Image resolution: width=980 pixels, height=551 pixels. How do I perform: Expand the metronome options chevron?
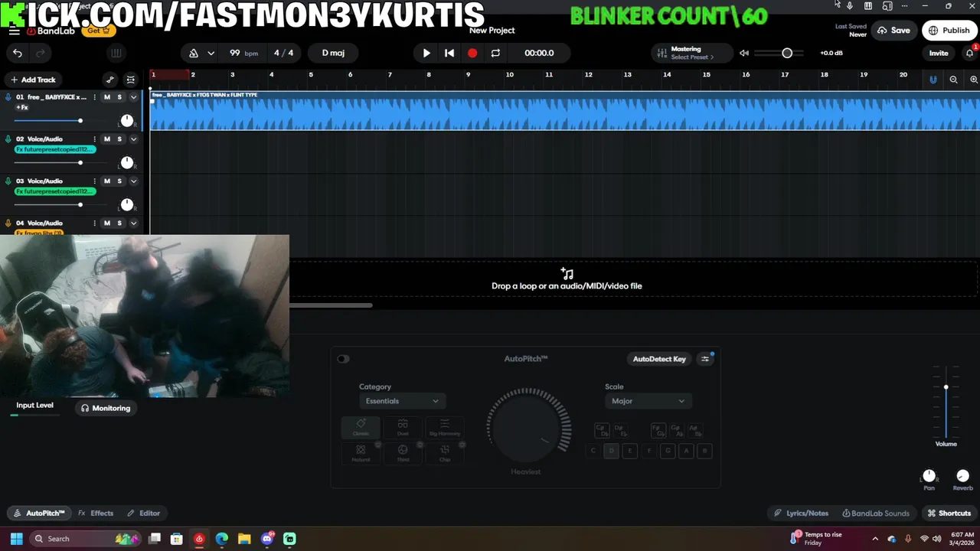point(213,54)
